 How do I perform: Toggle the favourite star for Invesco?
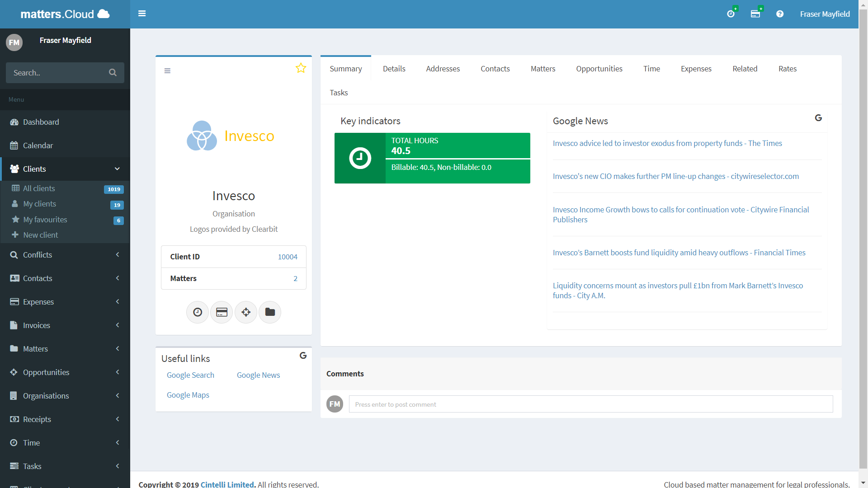(301, 68)
